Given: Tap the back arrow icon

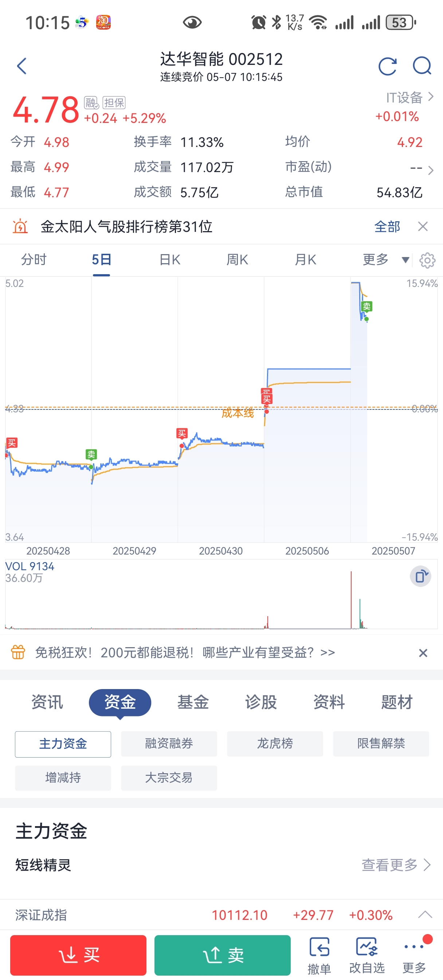Looking at the screenshot, I should (22, 66).
